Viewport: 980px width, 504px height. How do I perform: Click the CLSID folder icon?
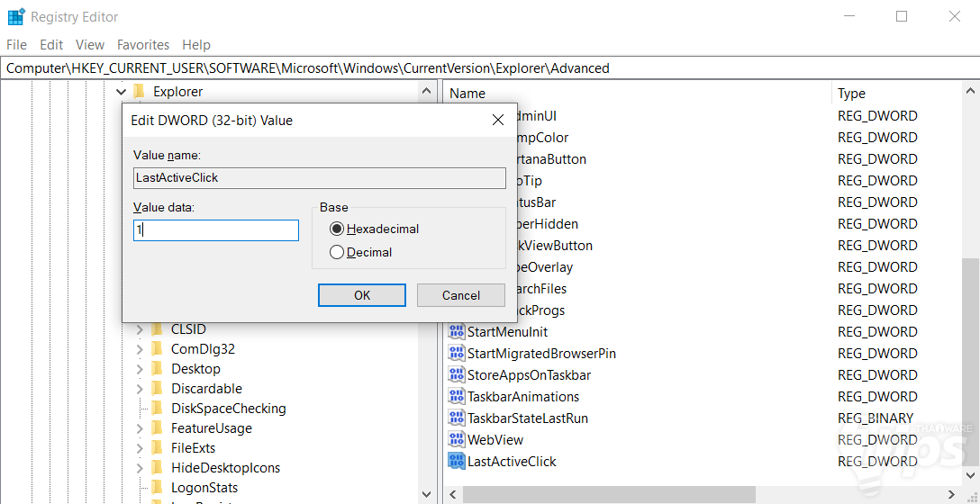point(158,329)
